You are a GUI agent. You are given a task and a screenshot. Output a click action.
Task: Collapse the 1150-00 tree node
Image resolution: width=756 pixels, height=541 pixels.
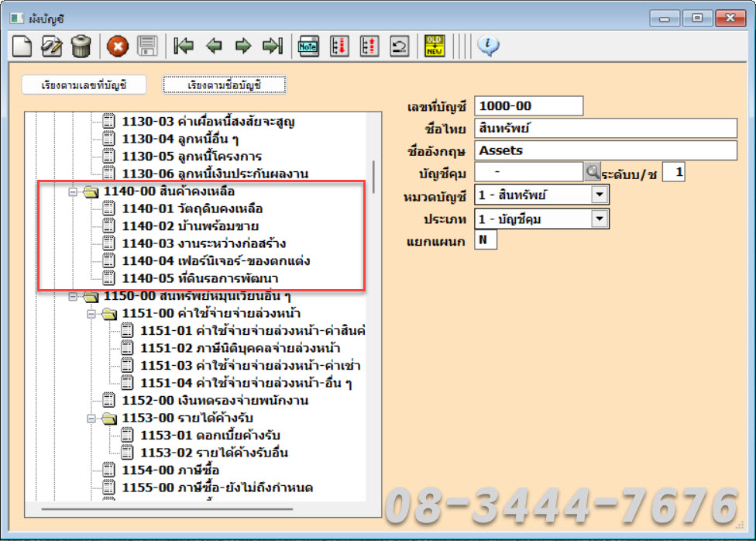click(73, 296)
